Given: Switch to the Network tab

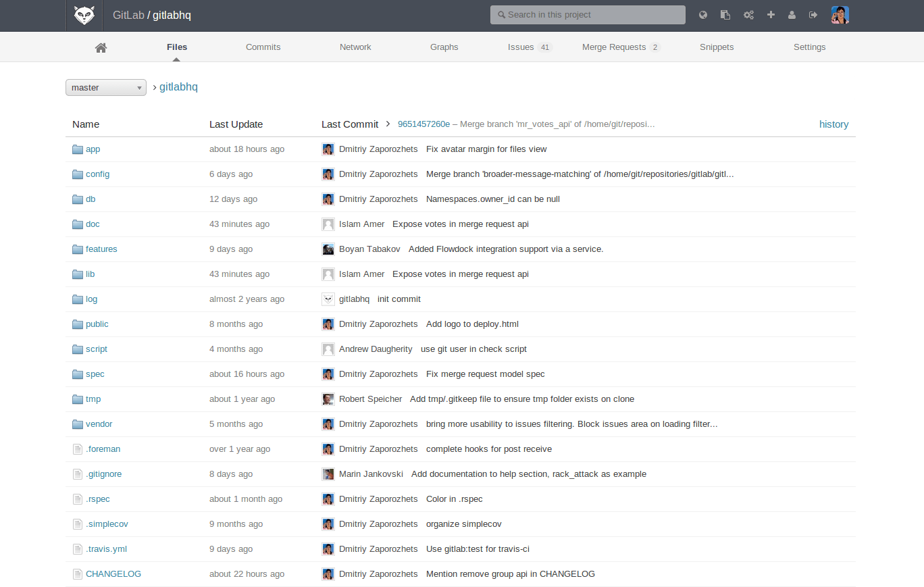Looking at the screenshot, I should tap(355, 47).
